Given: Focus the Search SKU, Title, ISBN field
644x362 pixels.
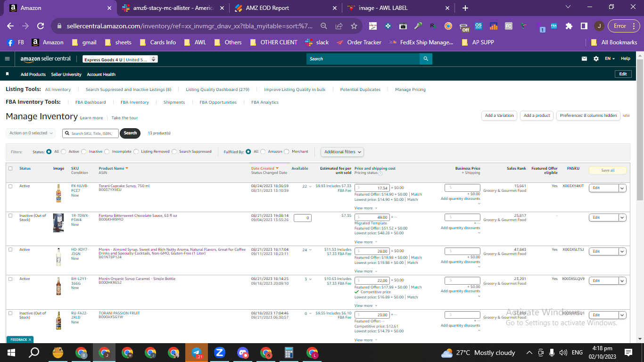Looking at the screenshot, I should coord(90,133).
